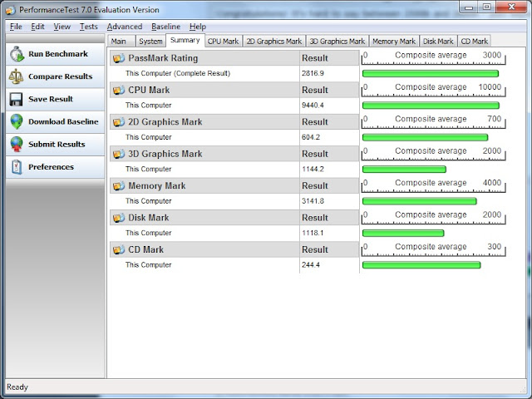Image resolution: width=532 pixels, height=399 pixels.
Task: Select the Summary tab
Action: click(185, 41)
